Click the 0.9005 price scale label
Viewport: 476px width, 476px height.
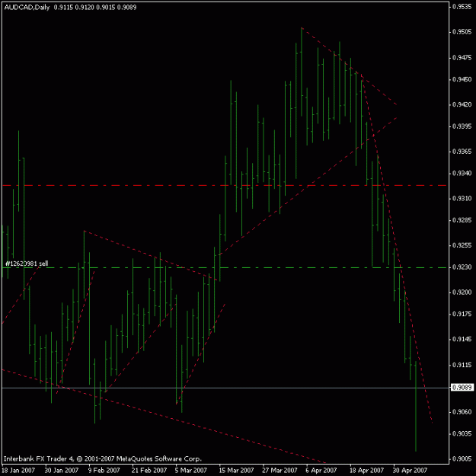pyautogui.click(x=462, y=458)
